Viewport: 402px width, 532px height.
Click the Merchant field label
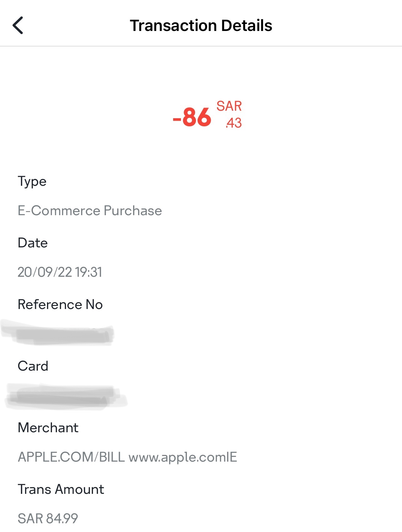(x=49, y=427)
